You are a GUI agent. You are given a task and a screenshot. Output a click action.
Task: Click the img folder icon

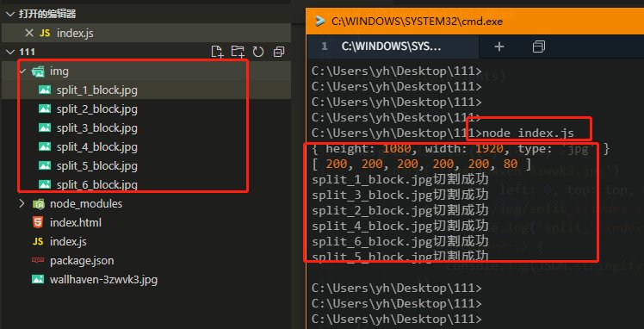(x=38, y=71)
